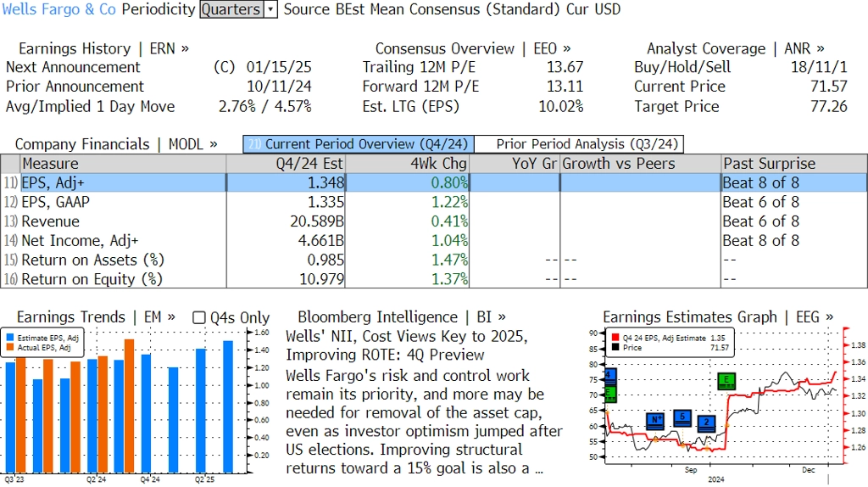Open the Earnings History ERN link
Image resolution: width=868 pixels, height=487 pixels.
[x=104, y=48]
